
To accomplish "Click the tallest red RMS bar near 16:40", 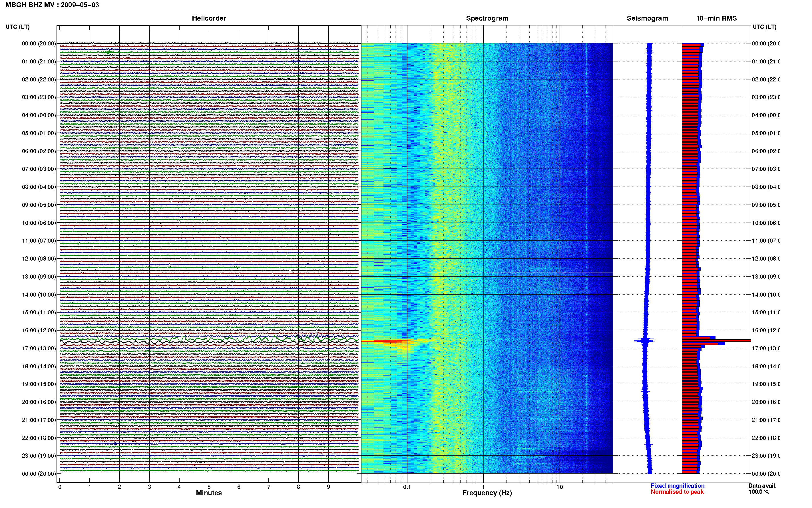I will (716, 341).
